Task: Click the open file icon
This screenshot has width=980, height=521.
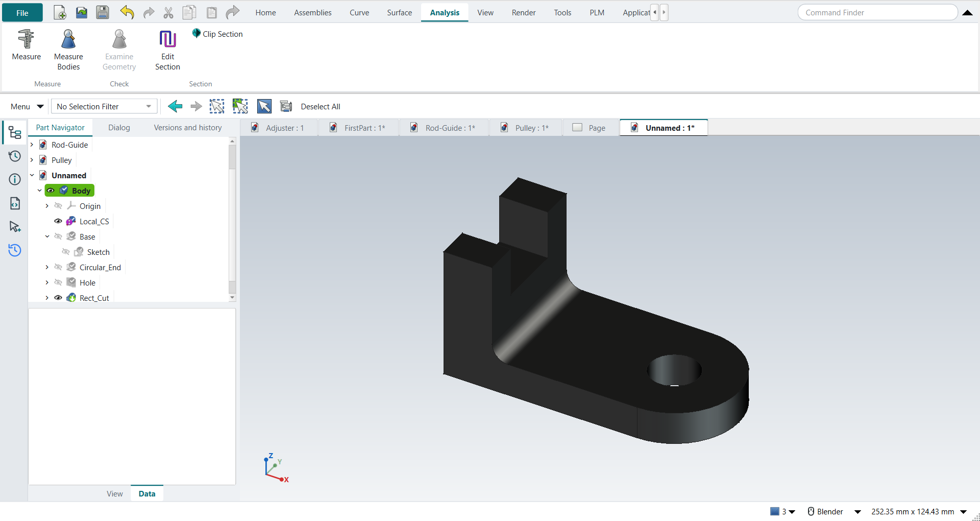Action: click(81, 13)
